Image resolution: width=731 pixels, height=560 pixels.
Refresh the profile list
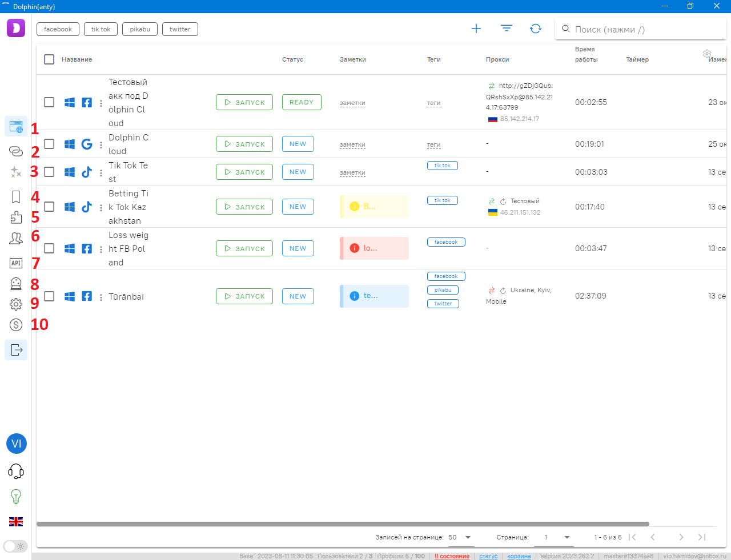(x=536, y=29)
